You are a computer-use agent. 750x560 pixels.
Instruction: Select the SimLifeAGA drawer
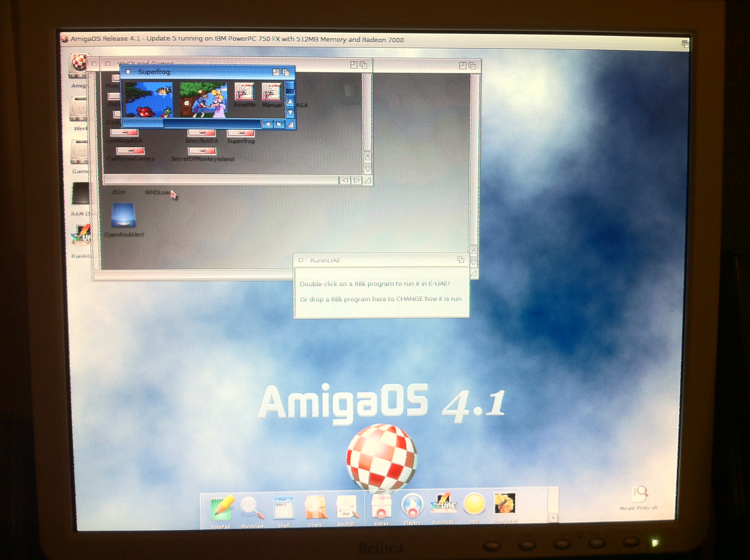click(201, 132)
